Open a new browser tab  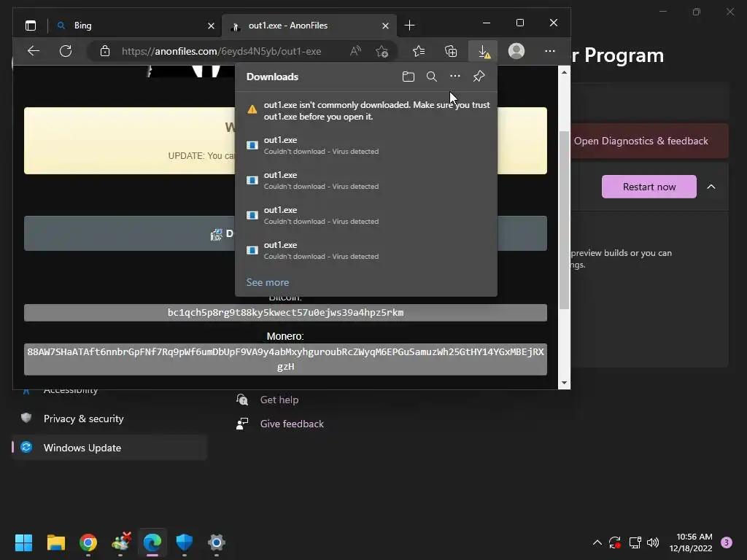pos(410,26)
